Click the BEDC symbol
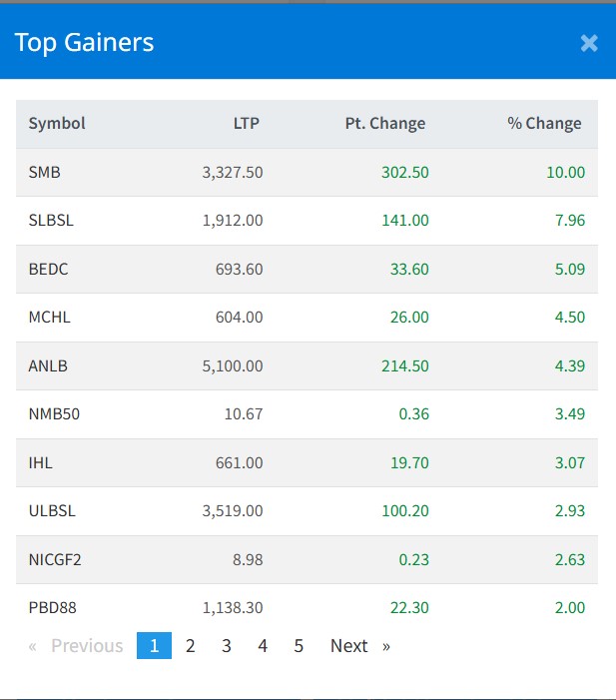The width and height of the screenshot is (616, 700). 49,269
